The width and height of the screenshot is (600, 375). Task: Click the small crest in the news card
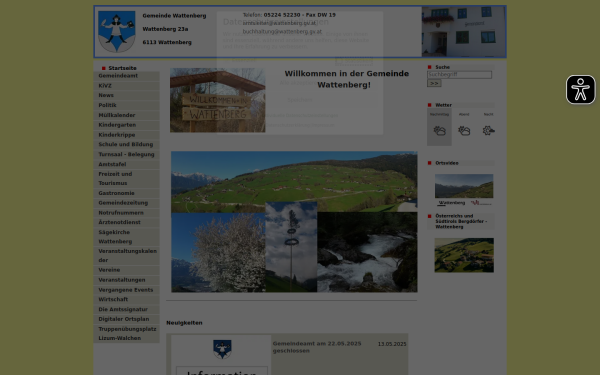click(x=222, y=349)
